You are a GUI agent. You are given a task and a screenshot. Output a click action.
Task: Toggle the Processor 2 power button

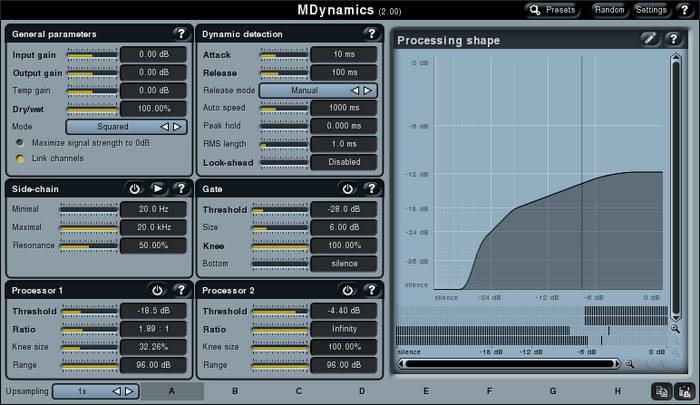[x=347, y=290]
